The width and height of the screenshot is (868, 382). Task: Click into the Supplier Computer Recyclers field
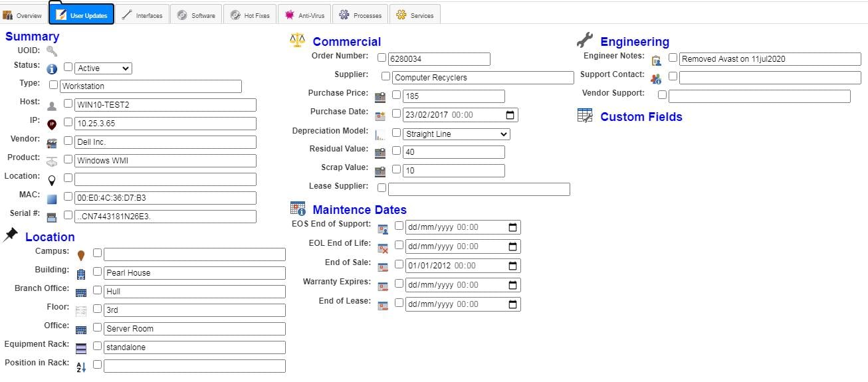[483, 78]
